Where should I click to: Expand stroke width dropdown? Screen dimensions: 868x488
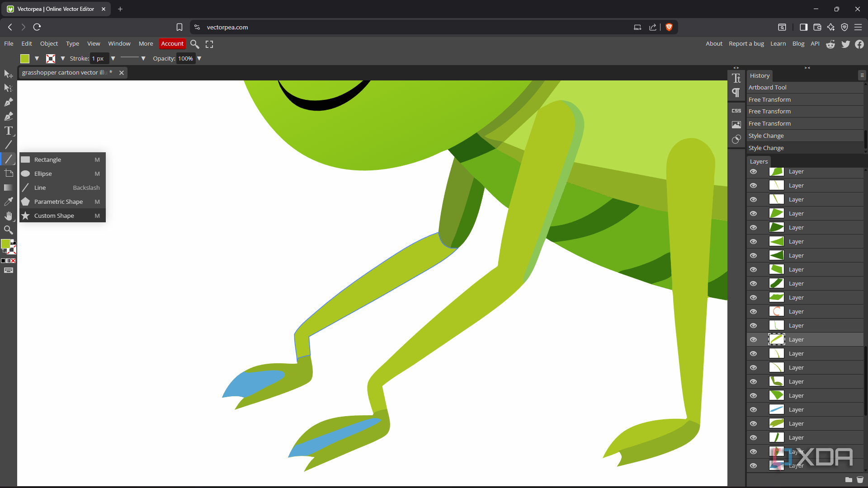[x=113, y=58]
